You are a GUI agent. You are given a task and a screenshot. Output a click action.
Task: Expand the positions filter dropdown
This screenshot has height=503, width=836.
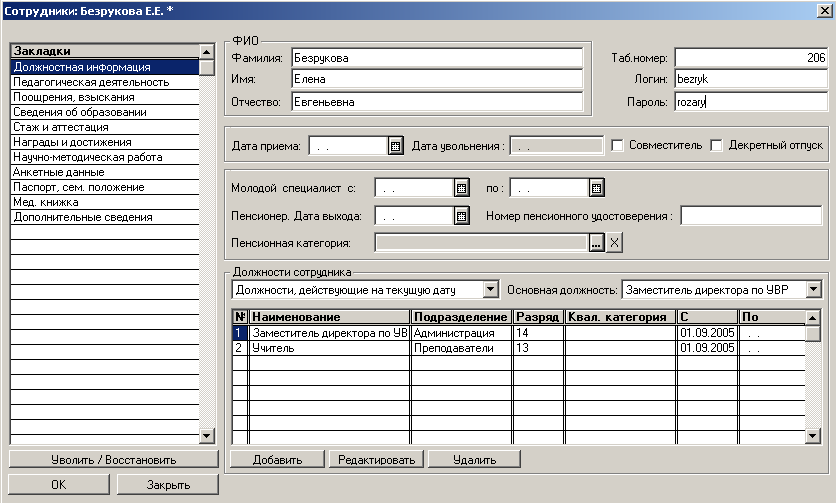tap(490, 290)
